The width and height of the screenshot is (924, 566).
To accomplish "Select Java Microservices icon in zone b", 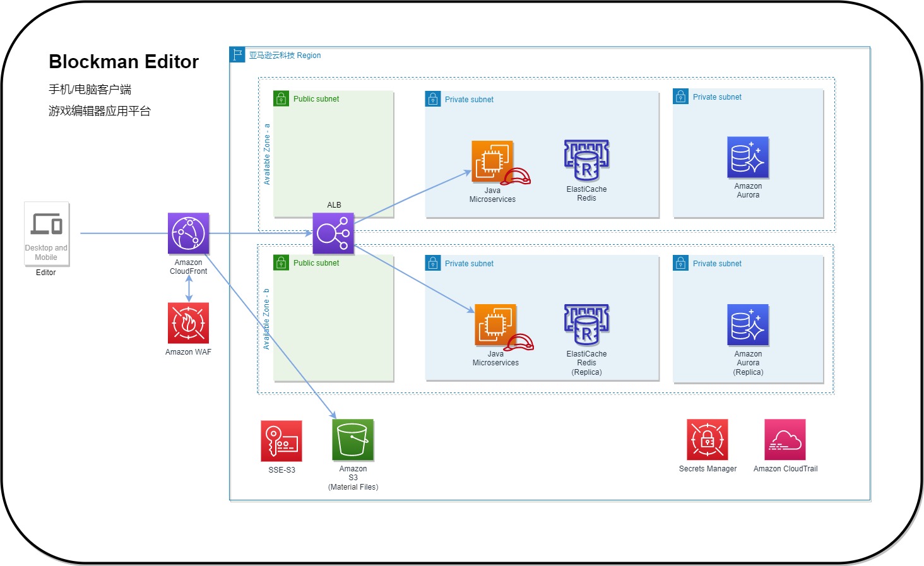I will tap(495, 326).
